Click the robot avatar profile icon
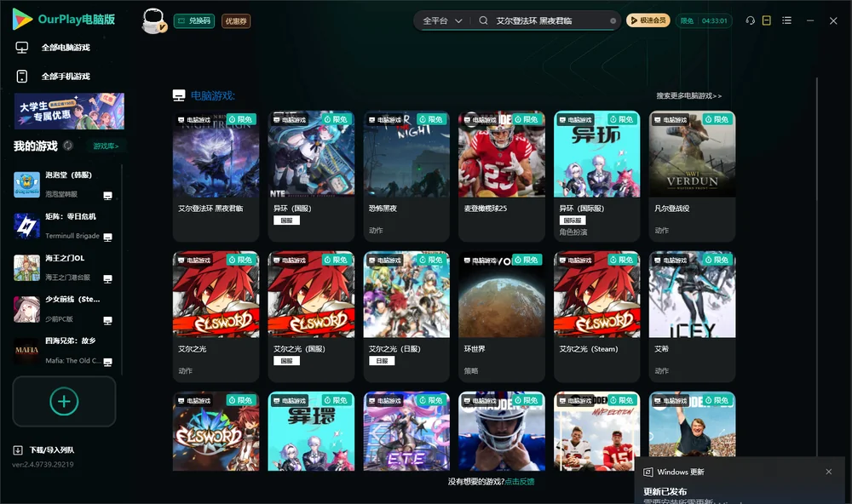 (153, 21)
